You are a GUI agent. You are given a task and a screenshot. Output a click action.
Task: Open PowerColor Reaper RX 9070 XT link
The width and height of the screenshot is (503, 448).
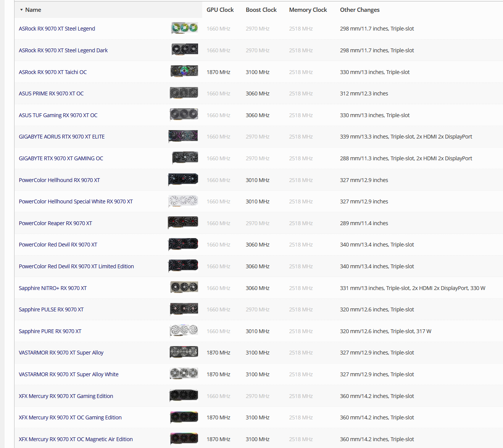55,223
